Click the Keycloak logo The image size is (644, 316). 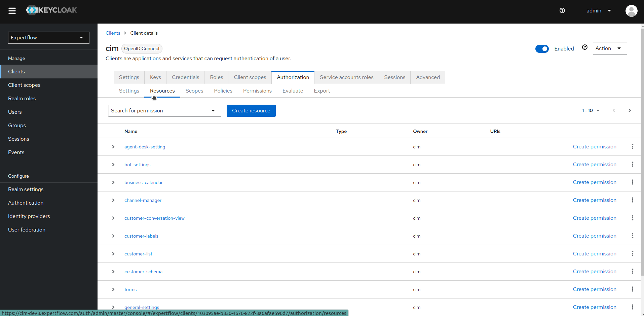click(x=51, y=10)
